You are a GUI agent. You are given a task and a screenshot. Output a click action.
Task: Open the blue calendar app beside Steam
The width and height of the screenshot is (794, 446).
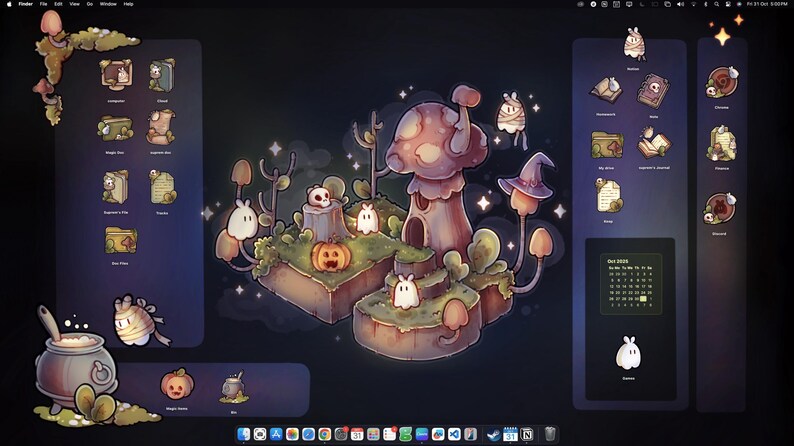[x=510, y=434]
